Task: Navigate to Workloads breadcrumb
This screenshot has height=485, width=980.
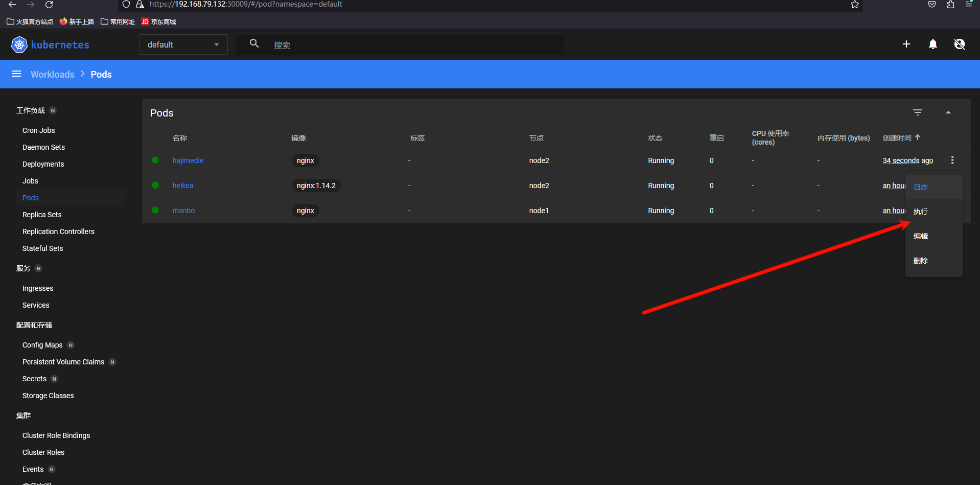Action: point(52,75)
